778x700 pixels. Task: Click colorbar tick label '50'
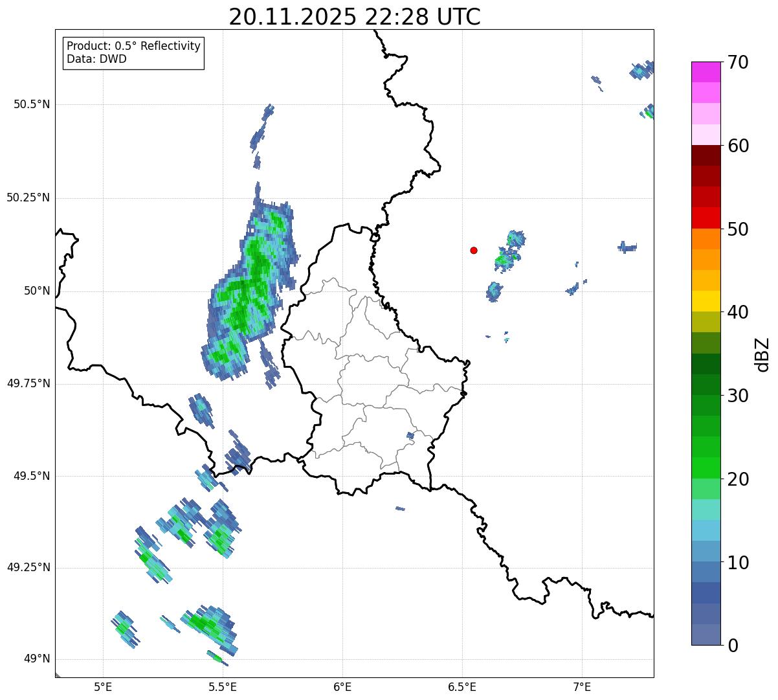[738, 229]
